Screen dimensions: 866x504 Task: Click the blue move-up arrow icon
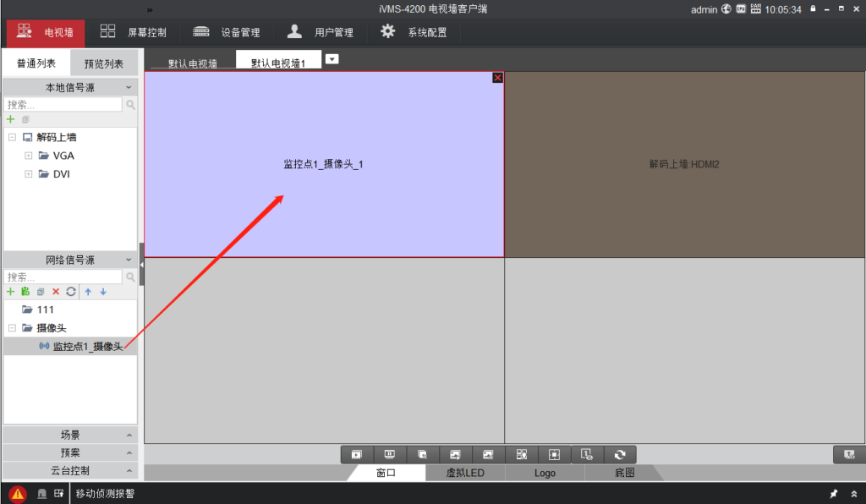coord(87,292)
